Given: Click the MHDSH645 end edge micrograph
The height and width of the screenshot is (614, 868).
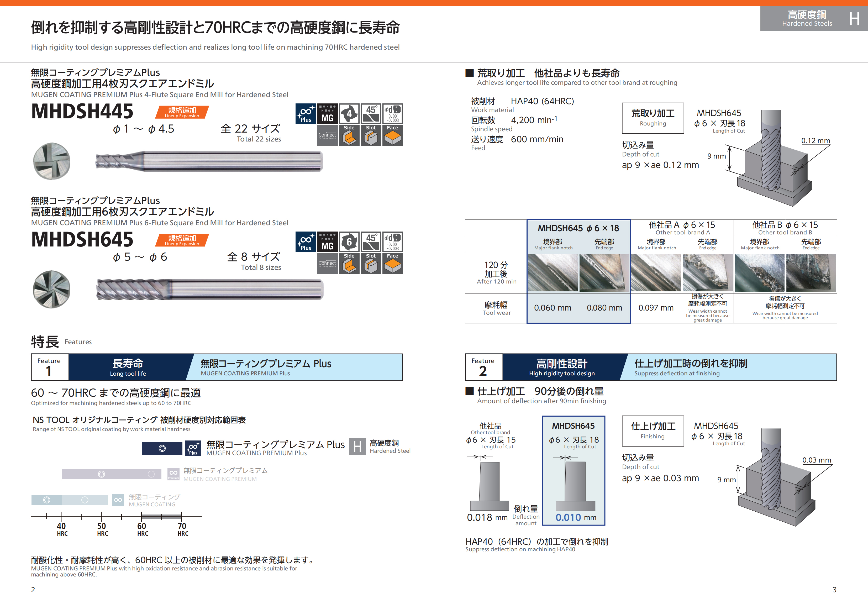Looking at the screenshot, I should [x=604, y=272].
